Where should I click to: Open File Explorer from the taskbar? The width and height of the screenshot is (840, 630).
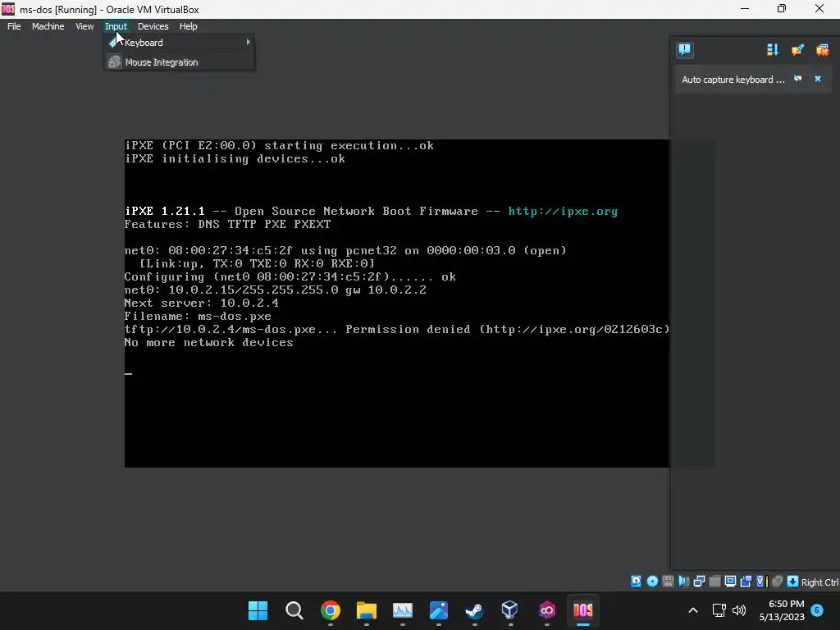367,610
